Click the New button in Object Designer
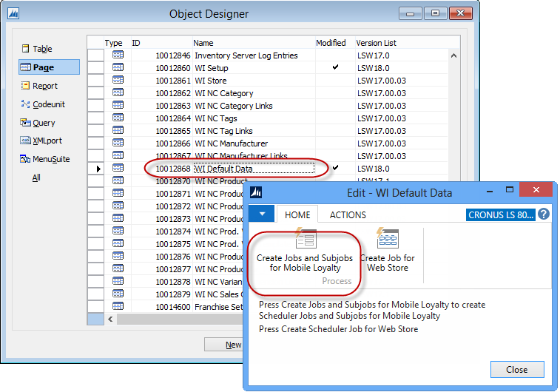Image resolution: width=560 pixels, height=392 pixels. [x=232, y=345]
